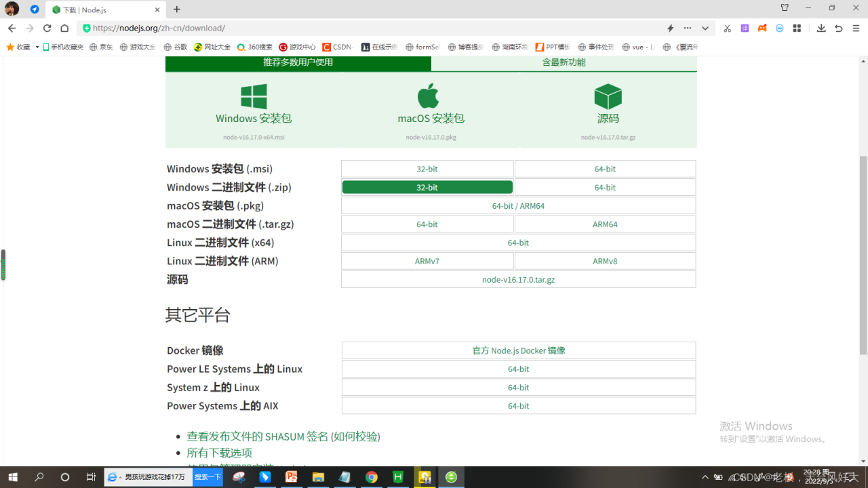
Task: Open the 游戏中心 bookmark
Action: pos(298,47)
